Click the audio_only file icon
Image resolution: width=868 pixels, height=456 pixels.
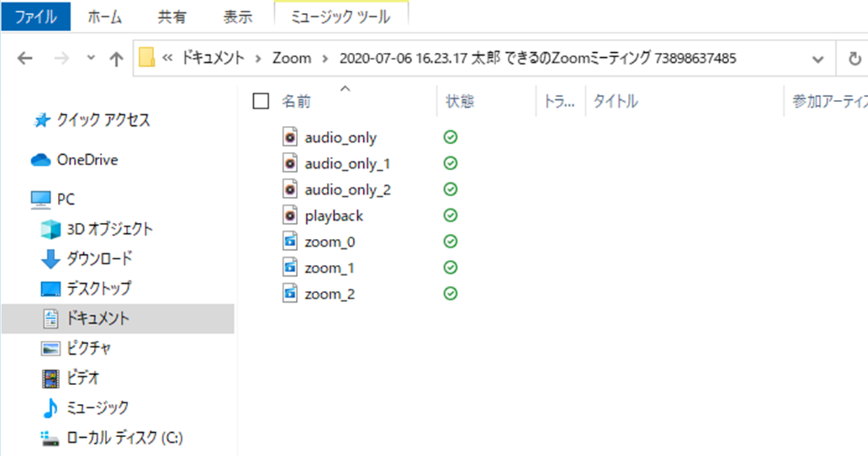290,138
